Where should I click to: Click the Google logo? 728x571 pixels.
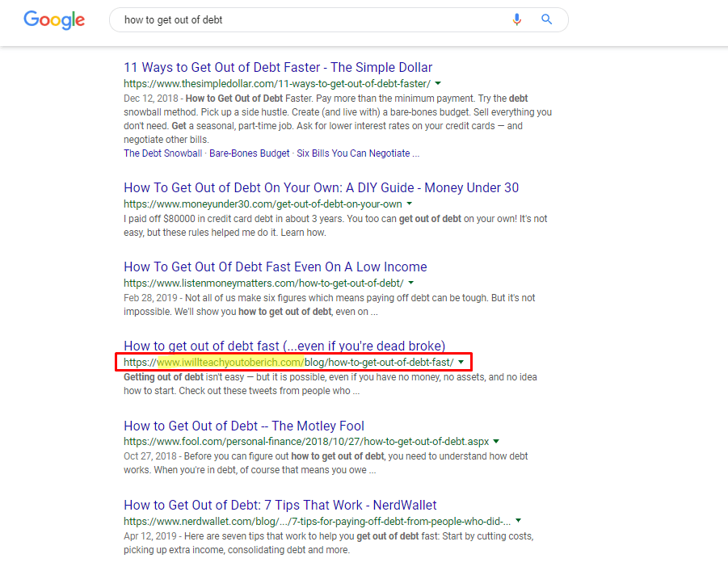[x=54, y=20]
